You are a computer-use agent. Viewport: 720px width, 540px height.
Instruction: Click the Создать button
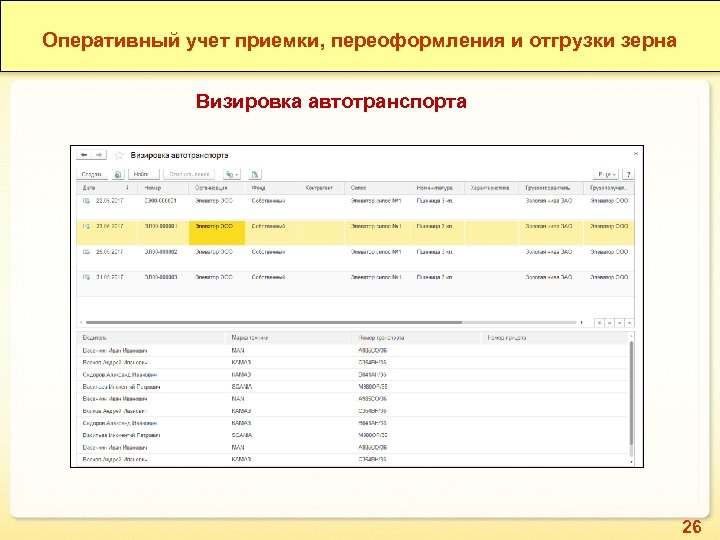point(92,174)
